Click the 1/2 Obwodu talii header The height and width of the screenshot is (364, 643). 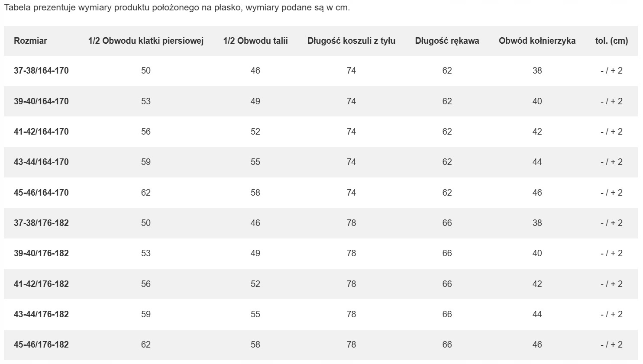[x=255, y=41]
